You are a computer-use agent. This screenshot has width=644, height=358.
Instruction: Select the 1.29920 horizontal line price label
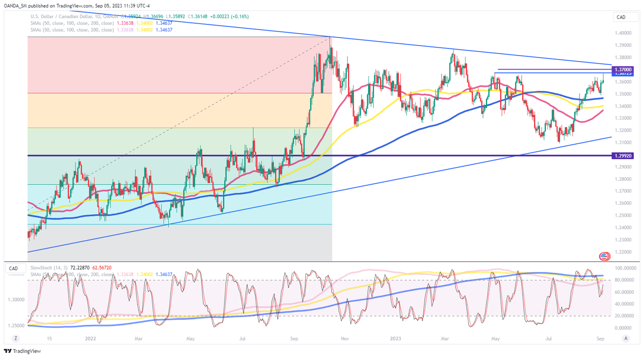(623, 156)
